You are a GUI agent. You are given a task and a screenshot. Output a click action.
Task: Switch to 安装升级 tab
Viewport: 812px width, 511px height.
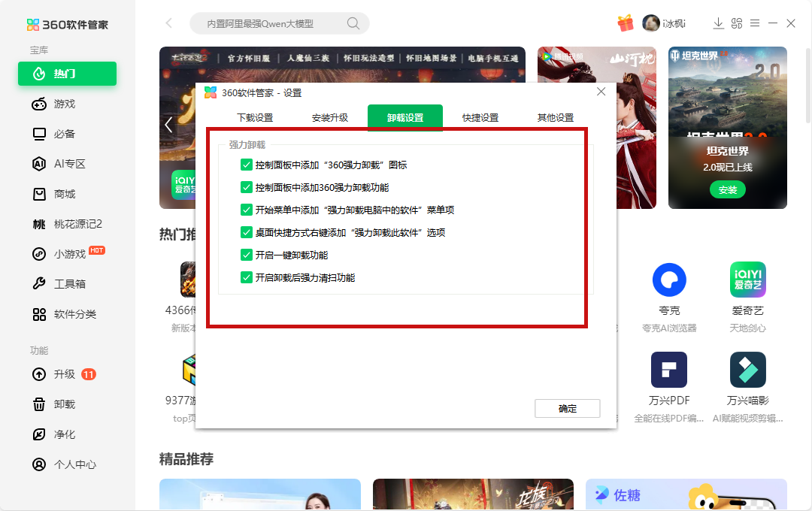click(330, 118)
